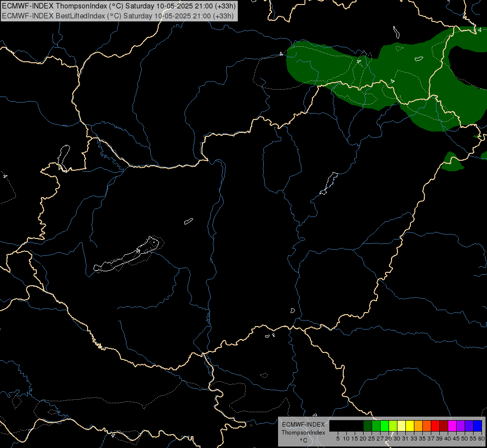The width and height of the screenshot is (487, 448).
Task: Click the legend unit label '°C'
Action: pyautogui.click(x=304, y=441)
